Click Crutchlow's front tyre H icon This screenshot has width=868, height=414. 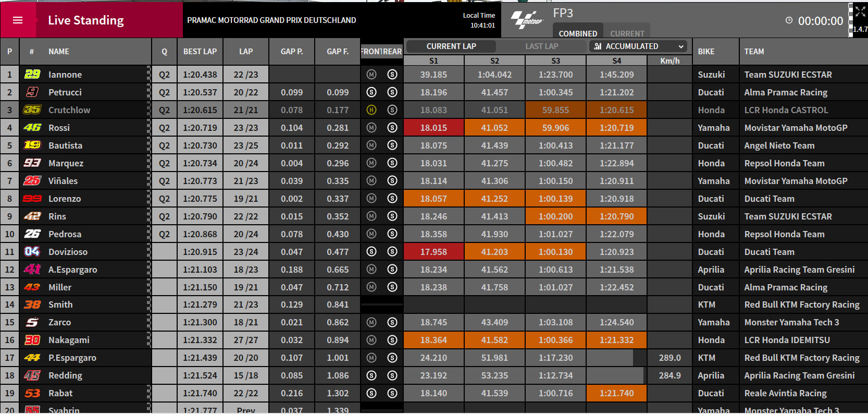pos(371,110)
